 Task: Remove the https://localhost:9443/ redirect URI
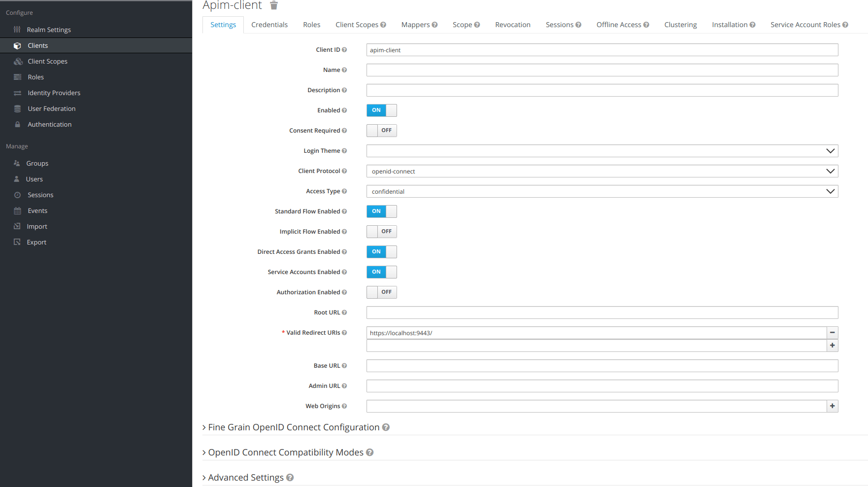832,333
